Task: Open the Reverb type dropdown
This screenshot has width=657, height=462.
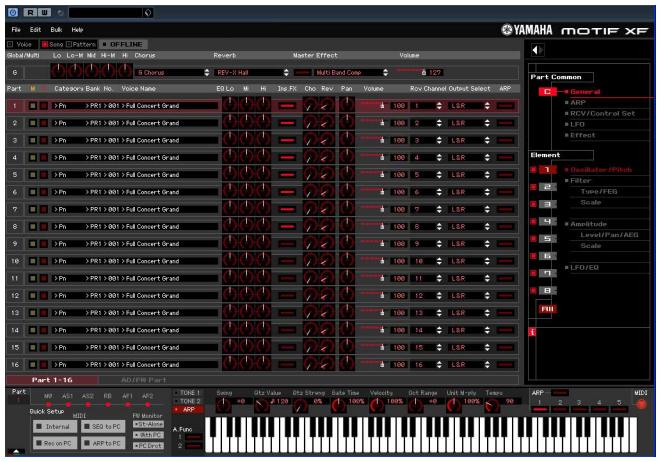Action: pyautogui.click(x=251, y=72)
